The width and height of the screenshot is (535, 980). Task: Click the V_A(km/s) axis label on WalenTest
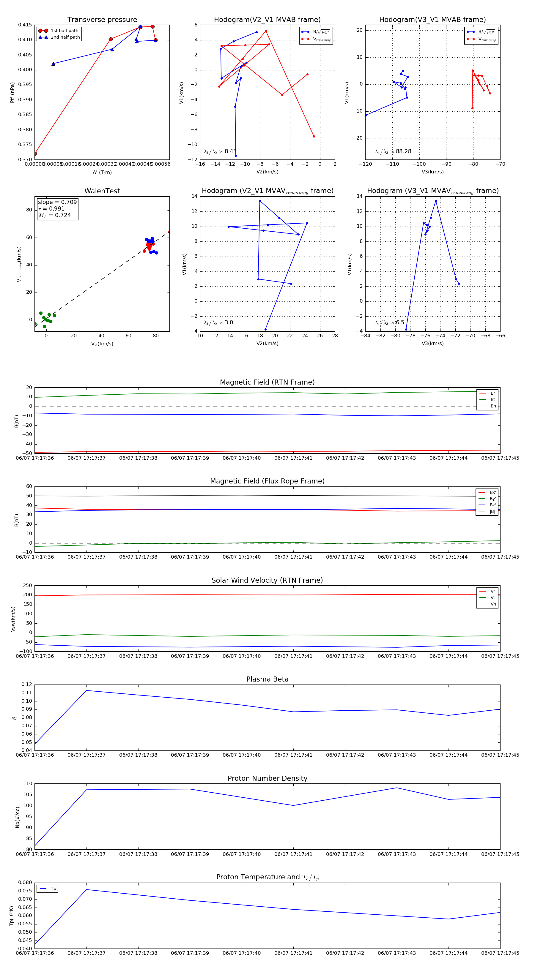102,344
